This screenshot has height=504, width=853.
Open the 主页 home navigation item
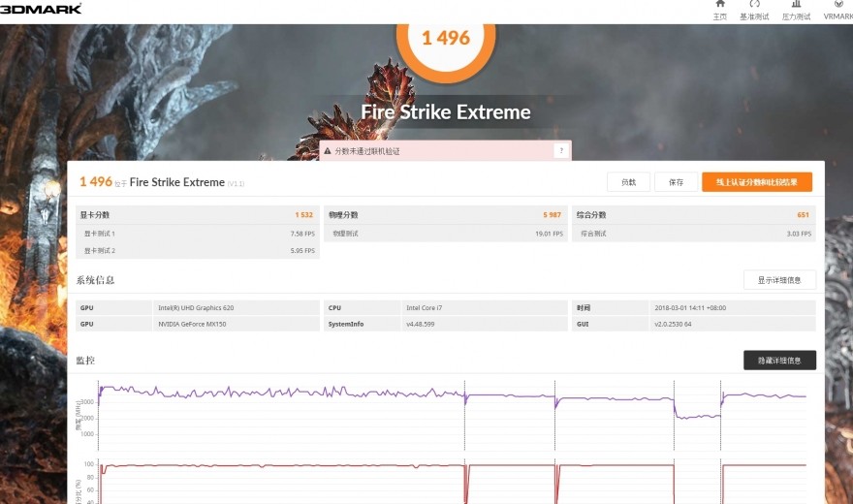click(719, 11)
